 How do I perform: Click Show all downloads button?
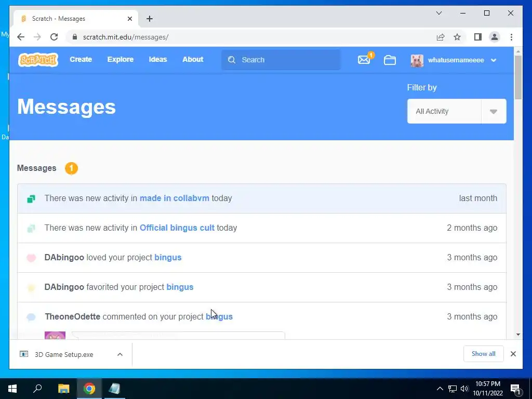484,354
